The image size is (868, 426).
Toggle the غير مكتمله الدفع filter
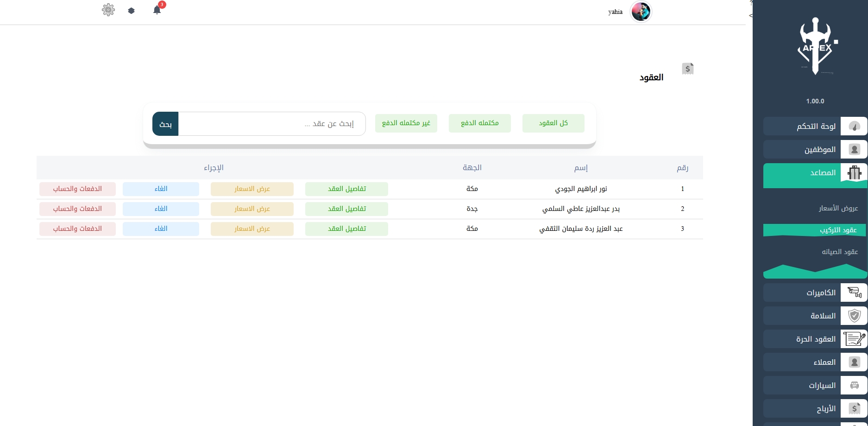pyautogui.click(x=406, y=123)
